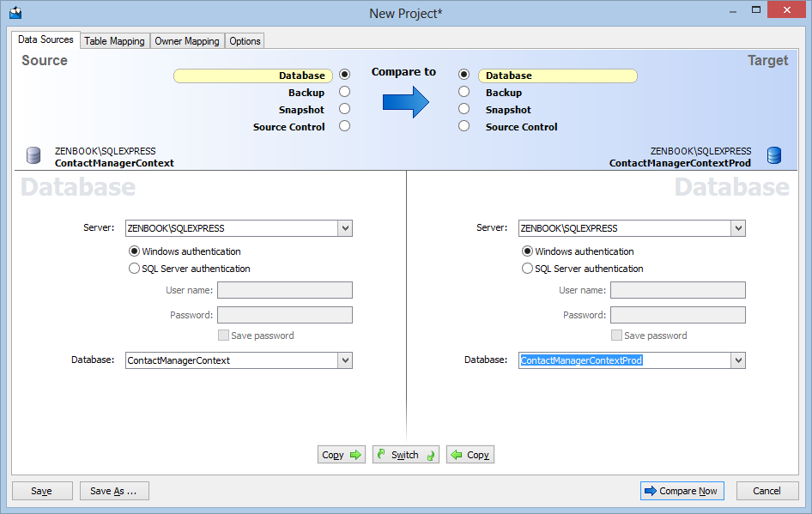Select Backup as the source type
812x514 pixels.
pos(344,92)
